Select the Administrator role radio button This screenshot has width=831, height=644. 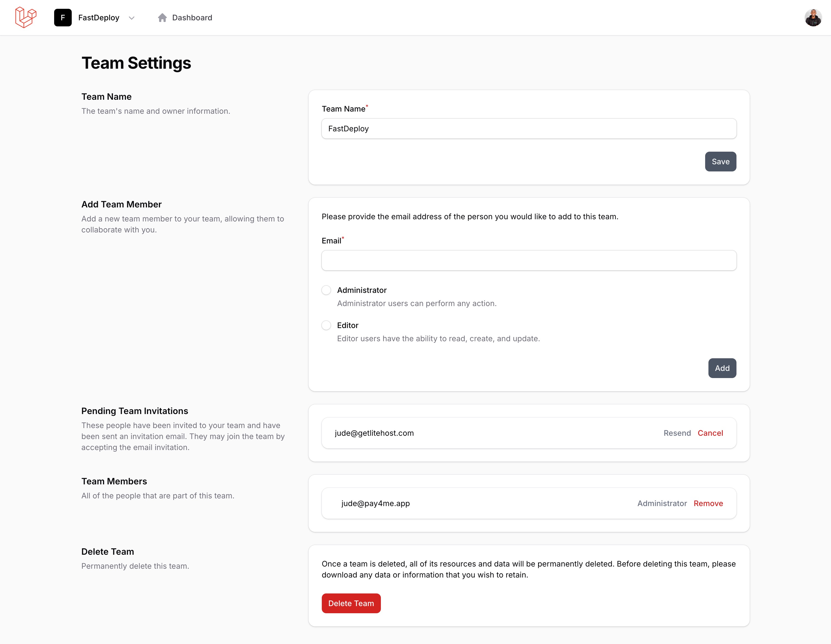pos(326,290)
